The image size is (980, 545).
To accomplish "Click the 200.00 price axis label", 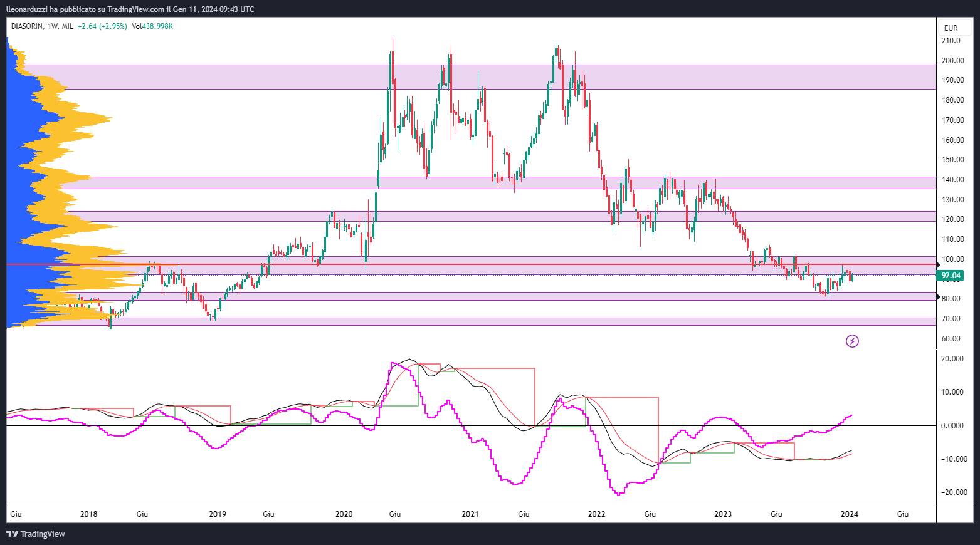I will (952, 61).
